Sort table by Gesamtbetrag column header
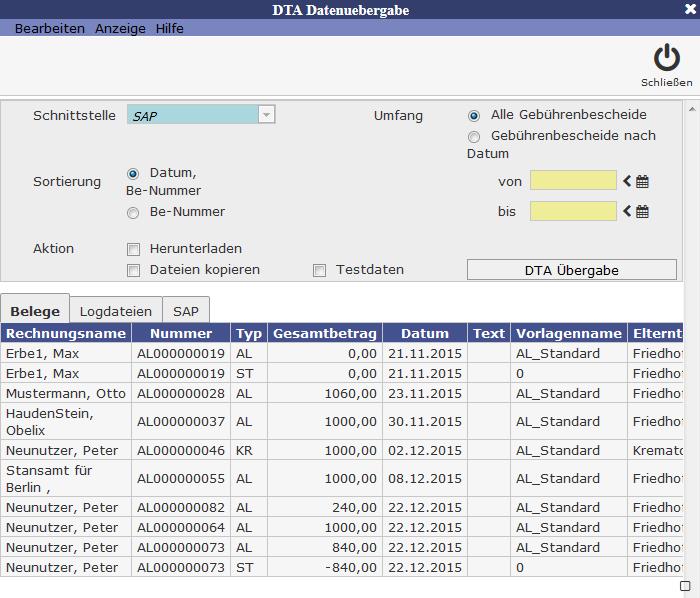Screen dimensions: 700x598 point(324,333)
